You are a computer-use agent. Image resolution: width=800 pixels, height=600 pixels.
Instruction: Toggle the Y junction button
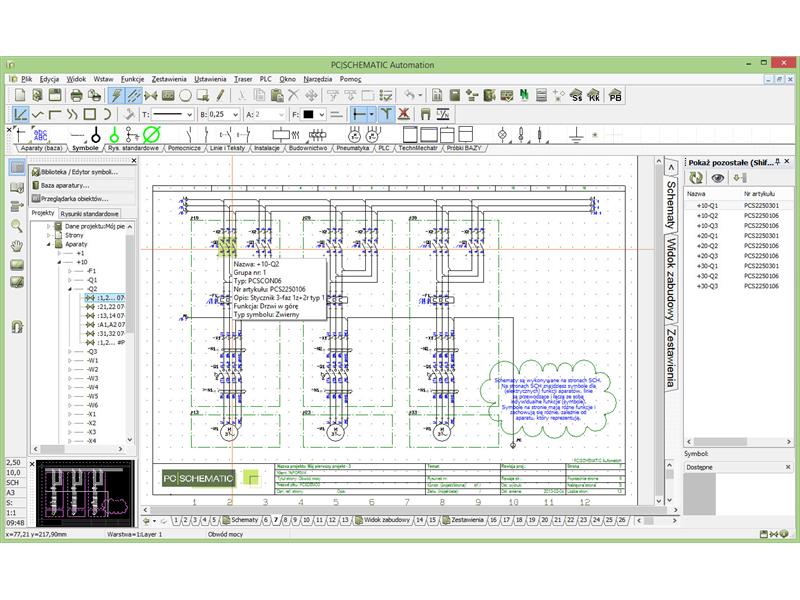[x=386, y=114]
